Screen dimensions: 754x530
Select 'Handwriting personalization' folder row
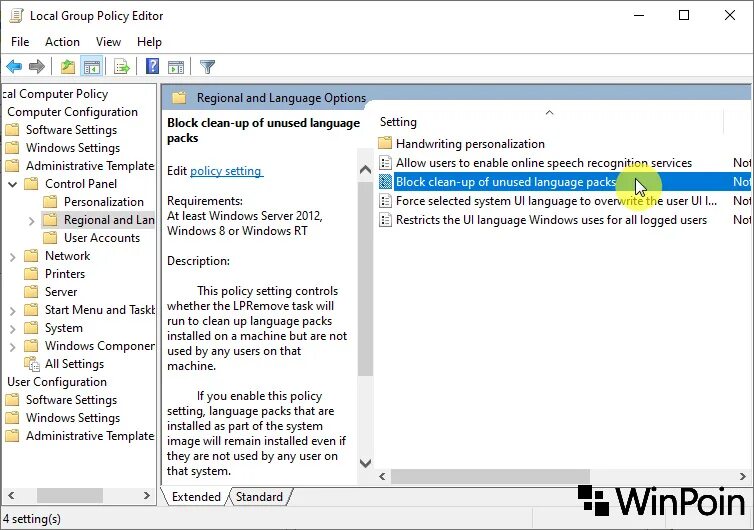coord(470,143)
